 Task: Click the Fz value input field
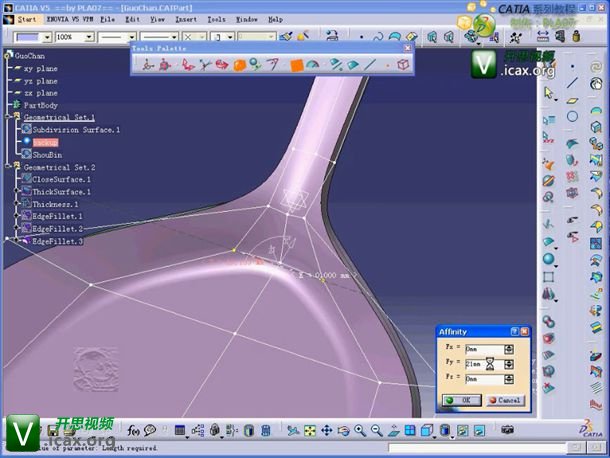484,379
